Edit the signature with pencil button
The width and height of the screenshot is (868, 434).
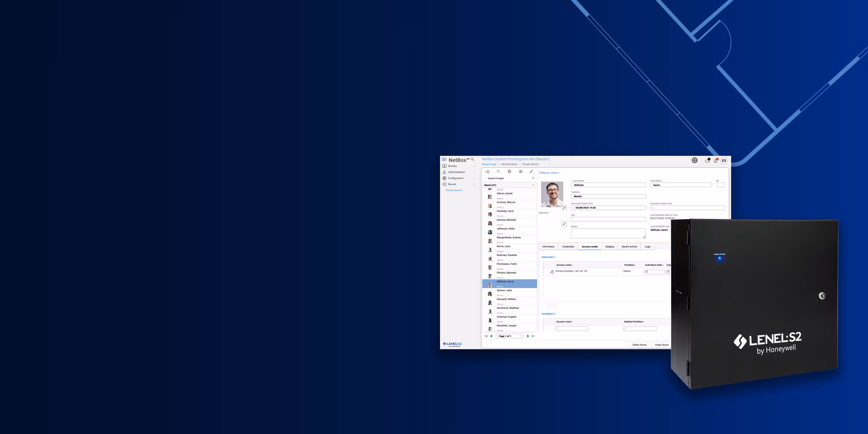click(x=564, y=224)
